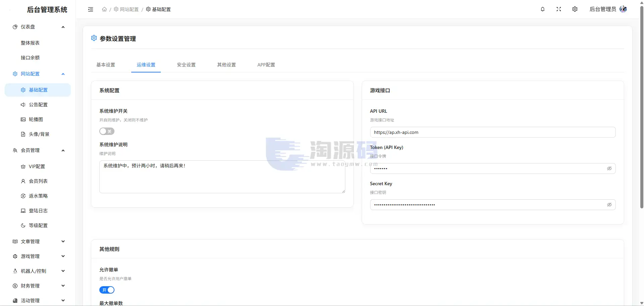Collapse the 仪表盘 menu group
Viewport: 644px width, 306px height.
tap(38, 27)
